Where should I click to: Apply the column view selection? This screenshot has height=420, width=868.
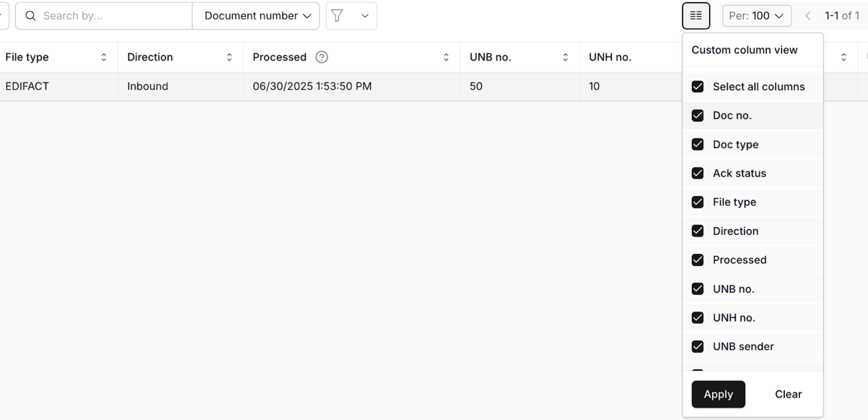point(718,394)
